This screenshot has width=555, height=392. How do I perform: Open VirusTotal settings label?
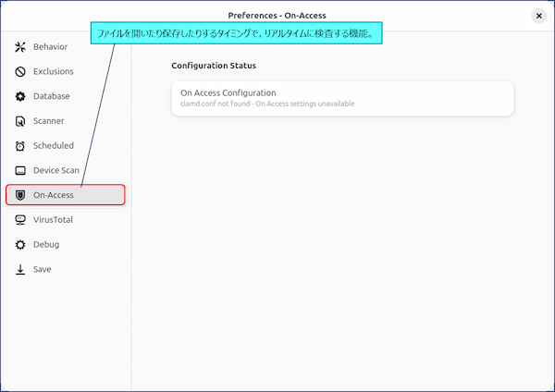(53, 220)
